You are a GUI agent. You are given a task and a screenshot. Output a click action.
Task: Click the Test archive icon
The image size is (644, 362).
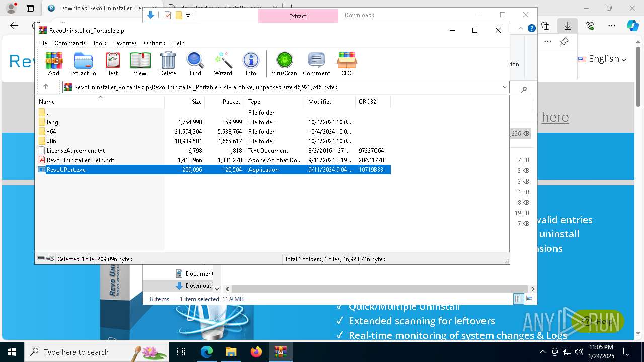point(113,64)
